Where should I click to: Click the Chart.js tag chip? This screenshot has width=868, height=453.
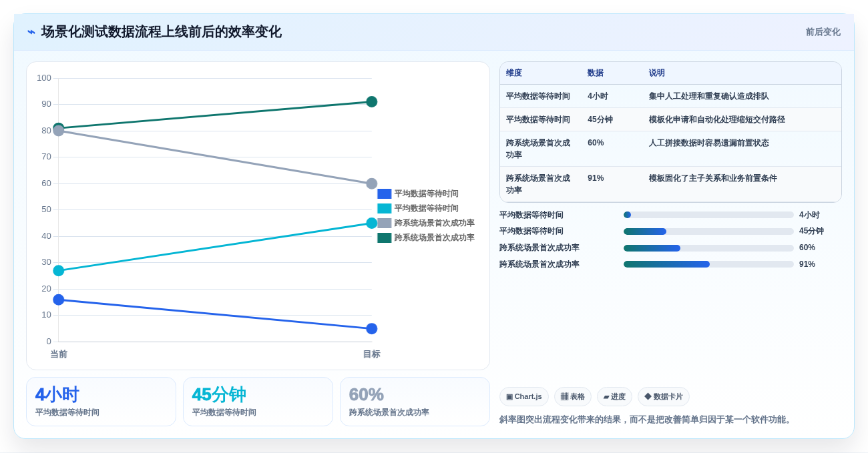[x=524, y=396]
